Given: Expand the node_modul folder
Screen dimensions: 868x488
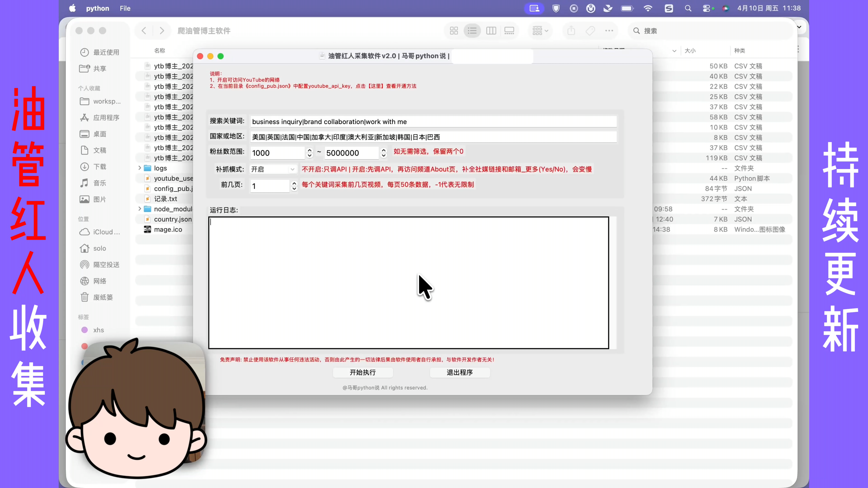Looking at the screenshot, I should (139, 209).
